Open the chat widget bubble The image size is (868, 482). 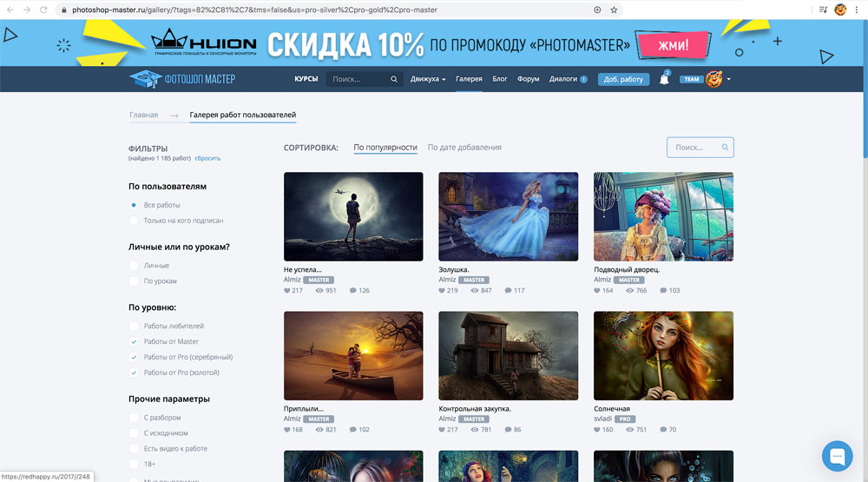click(838, 456)
